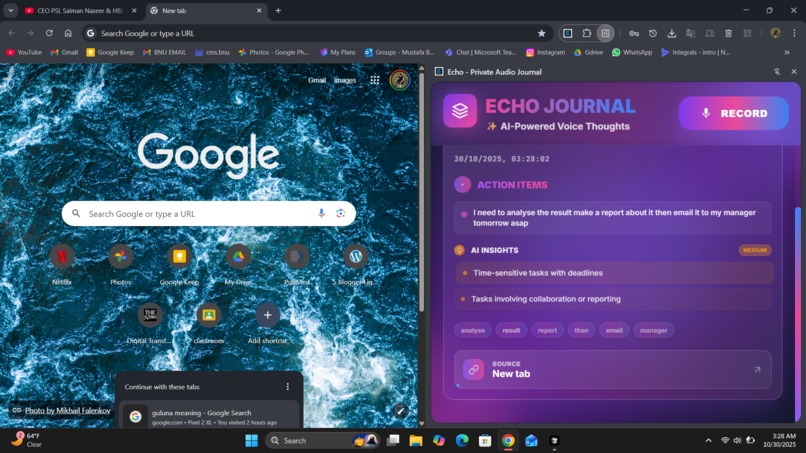Show hidden system tray icons
Image resolution: width=806 pixels, height=453 pixels.
(708, 440)
